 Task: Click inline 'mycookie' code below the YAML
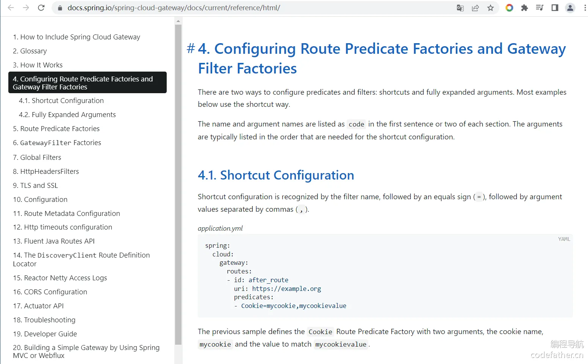215,344
